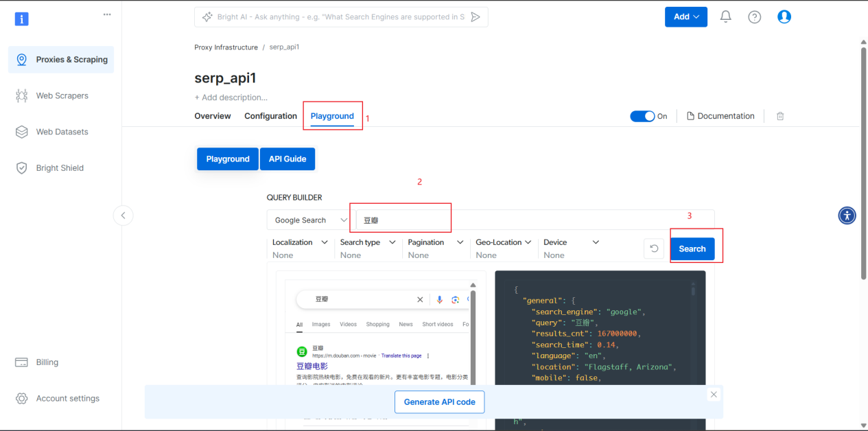Screen dimensions: 868x431
Task: Switch to the Overview tab
Action: click(213, 116)
